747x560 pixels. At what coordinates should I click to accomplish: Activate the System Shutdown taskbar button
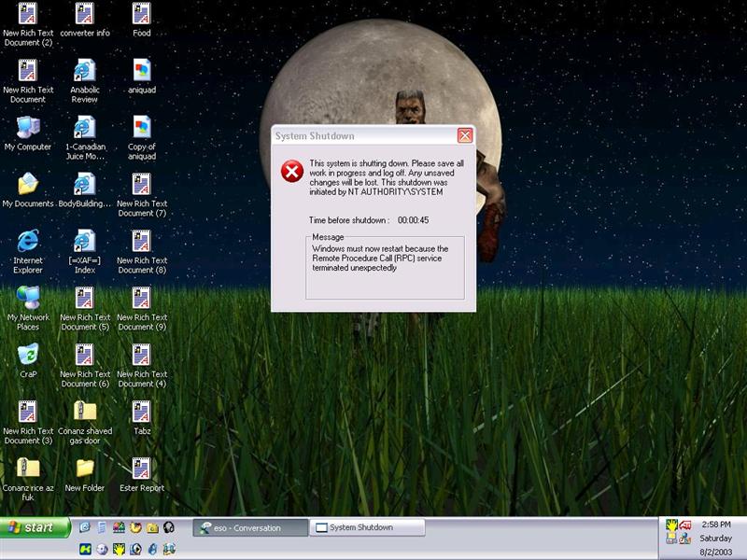(367, 527)
